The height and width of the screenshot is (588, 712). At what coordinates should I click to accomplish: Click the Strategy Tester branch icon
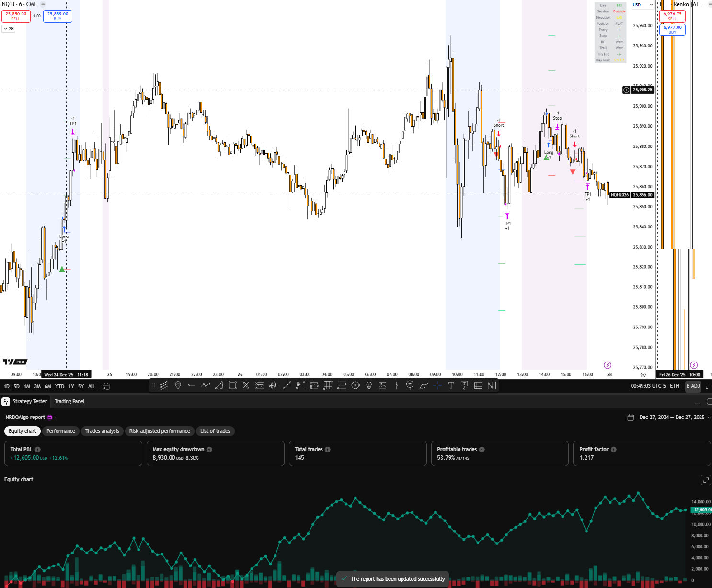pos(5,401)
